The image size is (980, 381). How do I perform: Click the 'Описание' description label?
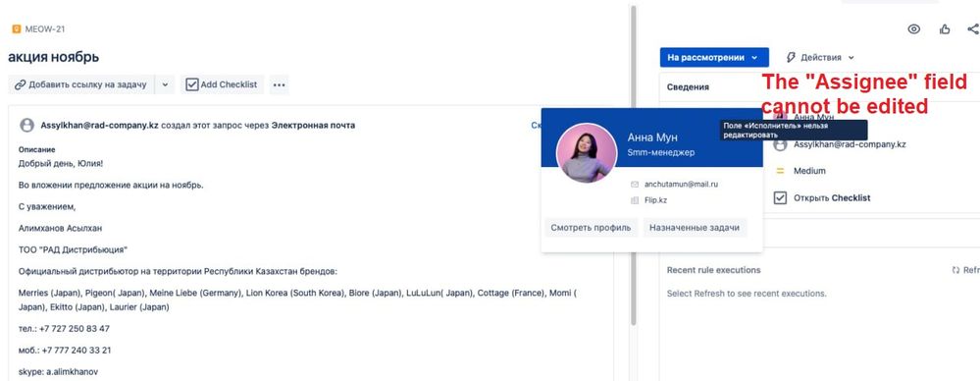tap(37, 150)
